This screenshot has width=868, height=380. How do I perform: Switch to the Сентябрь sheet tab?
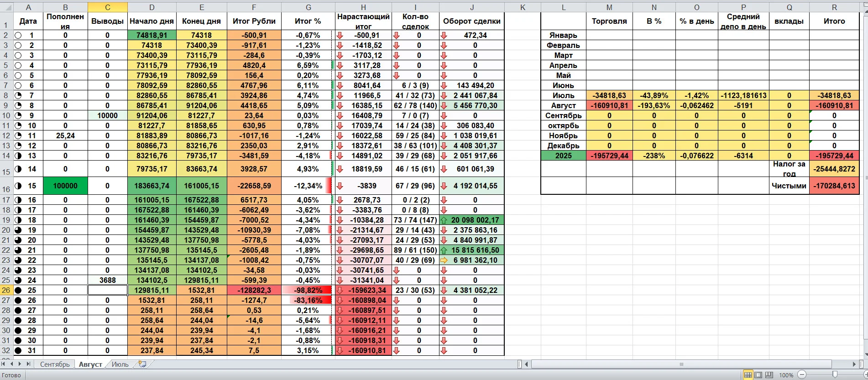(x=55, y=364)
